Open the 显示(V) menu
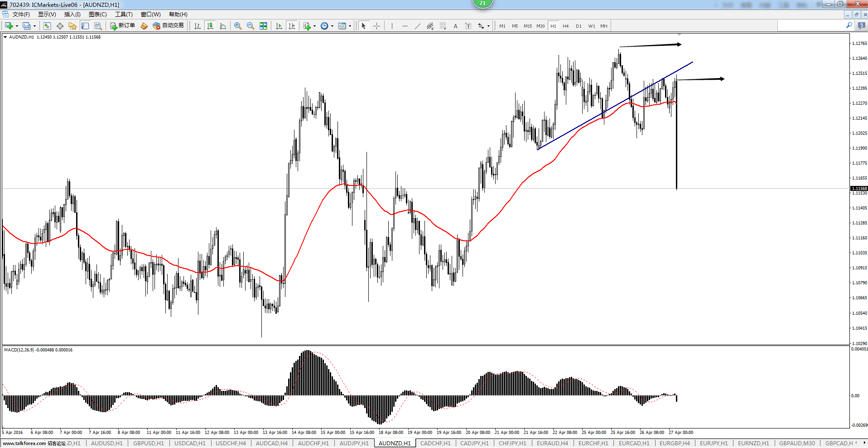 (47, 15)
